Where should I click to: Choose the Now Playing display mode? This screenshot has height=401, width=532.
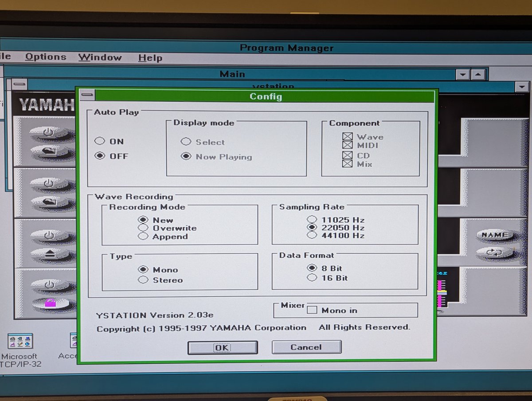(217, 157)
